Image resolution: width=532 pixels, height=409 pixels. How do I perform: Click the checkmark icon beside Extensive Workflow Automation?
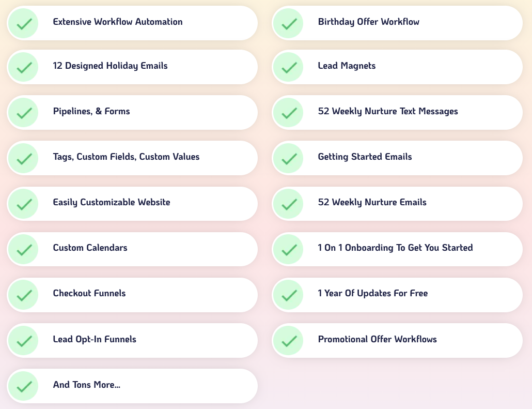click(24, 23)
